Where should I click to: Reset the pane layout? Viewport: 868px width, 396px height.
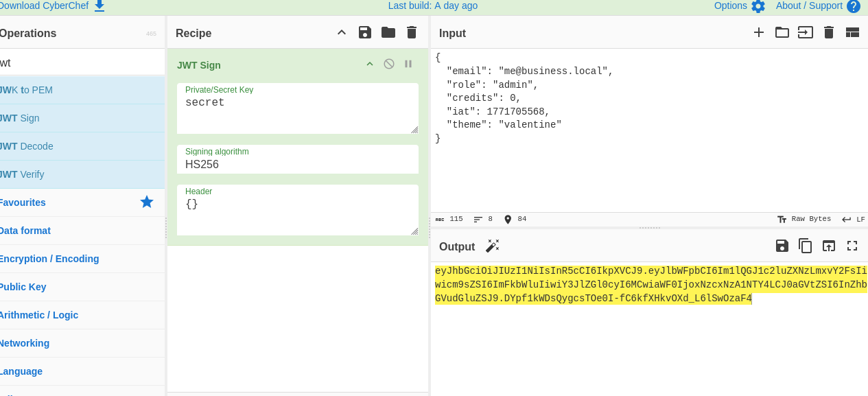pos(852,32)
